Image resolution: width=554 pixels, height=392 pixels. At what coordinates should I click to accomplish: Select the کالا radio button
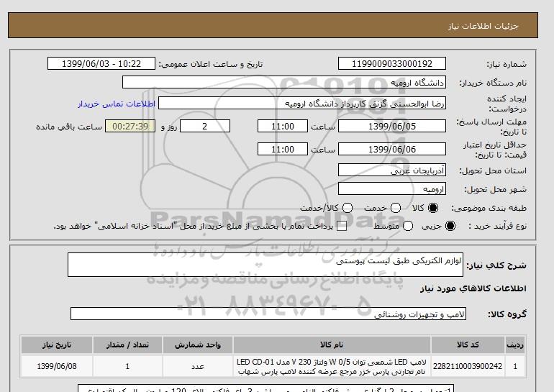click(433, 208)
